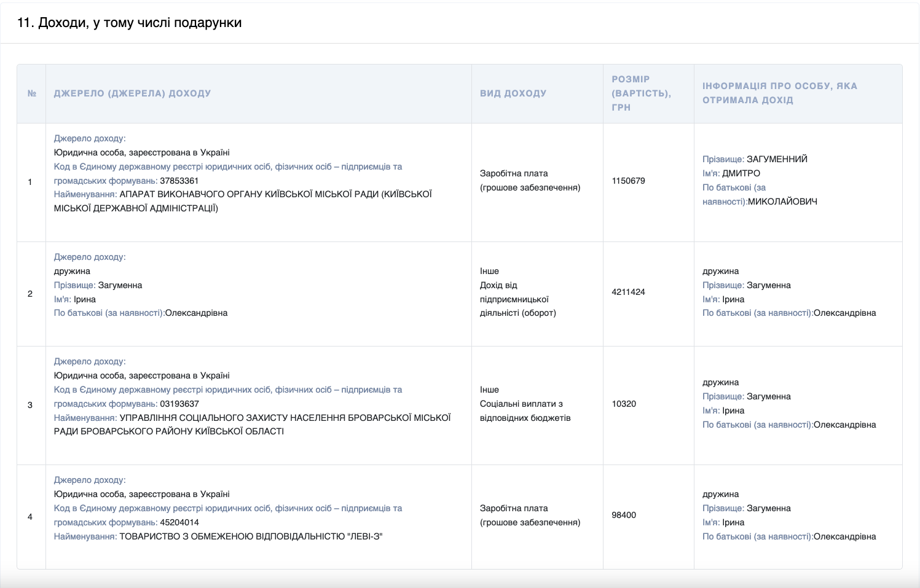Image resolution: width=920 pixels, height=588 pixels.
Task: Click 'Заробітна плата (грошове забезпечення)' in row 1
Action: pos(530,181)
